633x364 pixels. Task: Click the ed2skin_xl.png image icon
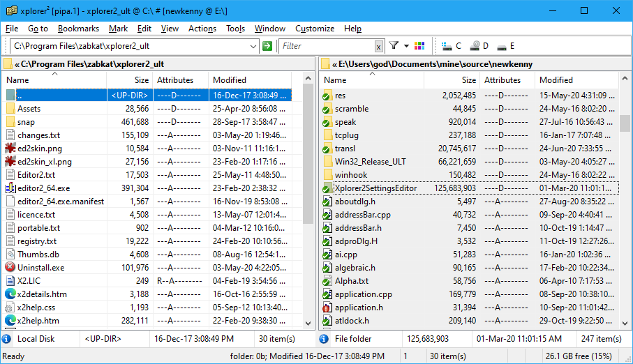click(10, 161)
